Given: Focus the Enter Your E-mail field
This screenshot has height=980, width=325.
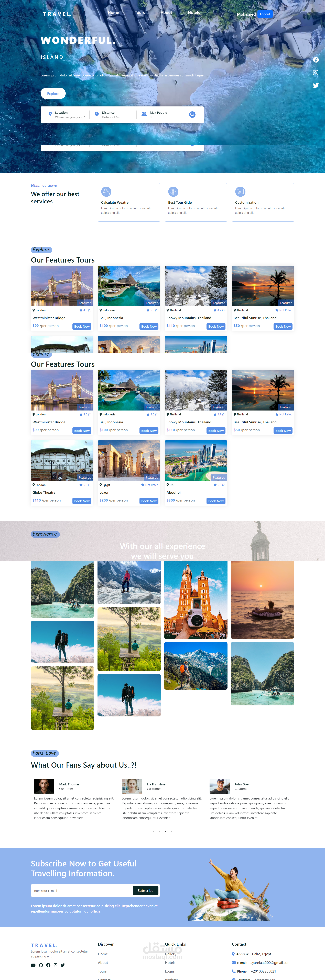Looking at the screenshot, I should click(x=81, y=891).
